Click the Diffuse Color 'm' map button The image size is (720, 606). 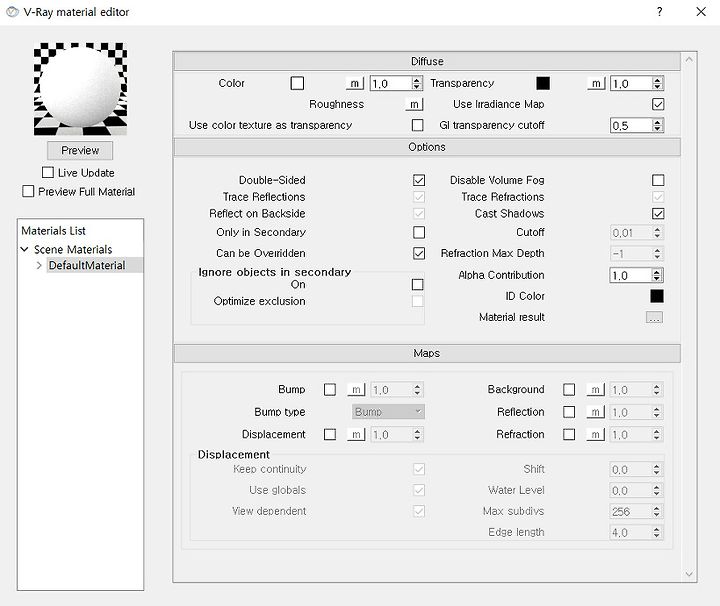[x=354, y=84]
